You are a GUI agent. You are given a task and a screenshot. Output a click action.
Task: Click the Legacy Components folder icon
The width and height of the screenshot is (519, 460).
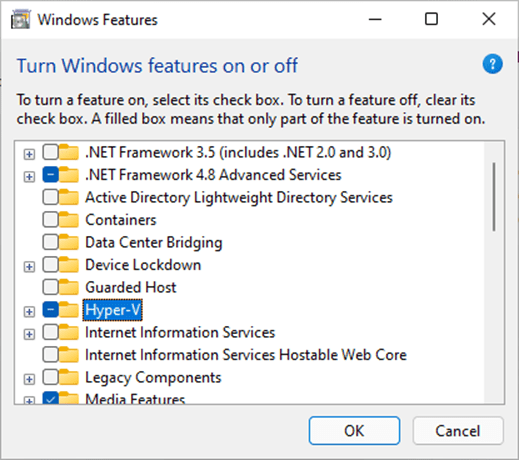[69, 377]
